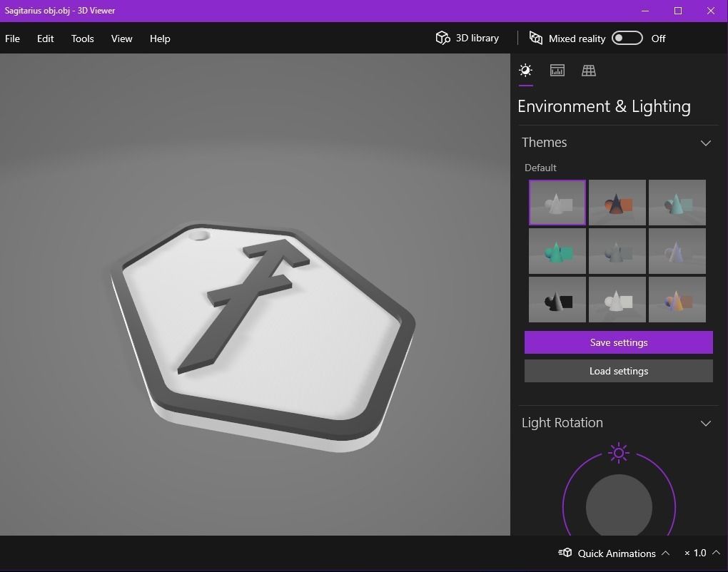Viewport: 728px width, 572px height.
Task: Select the orange and purple theme thumbnail
Action: pos(677,300)
